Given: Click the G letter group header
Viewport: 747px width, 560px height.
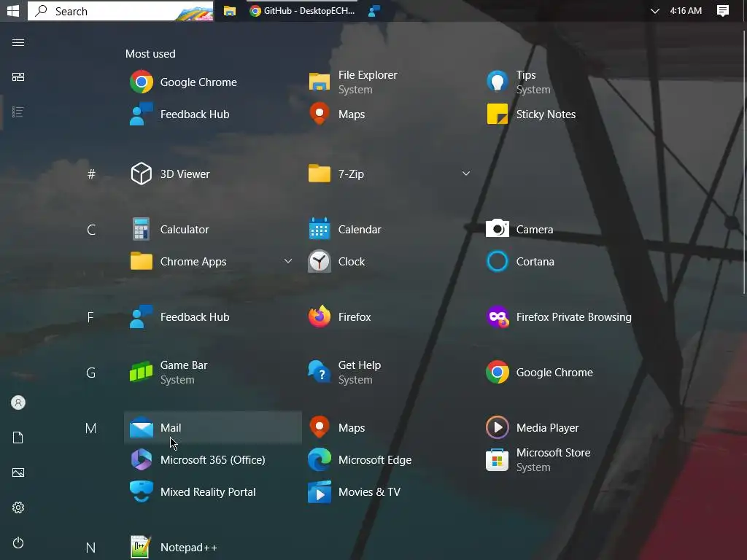Looking at the screenshot, I should pos(90,373).
